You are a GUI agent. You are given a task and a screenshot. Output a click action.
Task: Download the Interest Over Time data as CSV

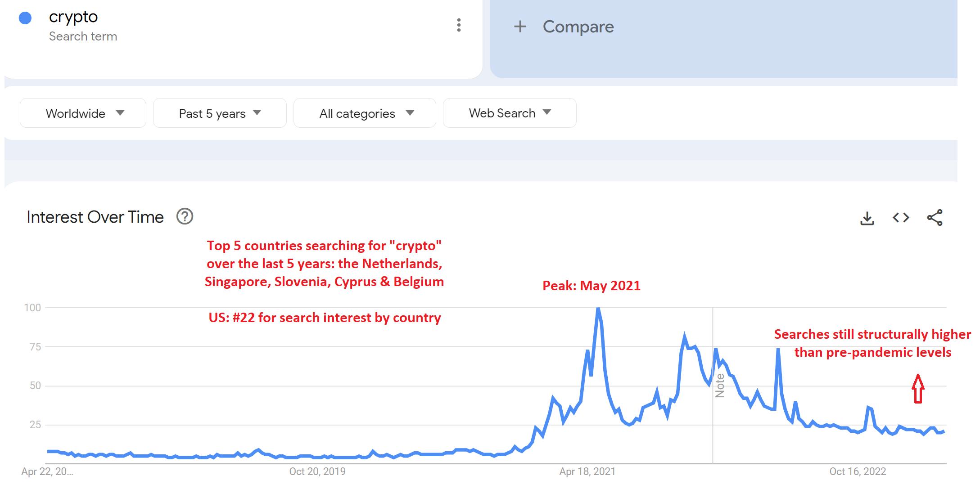(x=867, y=218)
